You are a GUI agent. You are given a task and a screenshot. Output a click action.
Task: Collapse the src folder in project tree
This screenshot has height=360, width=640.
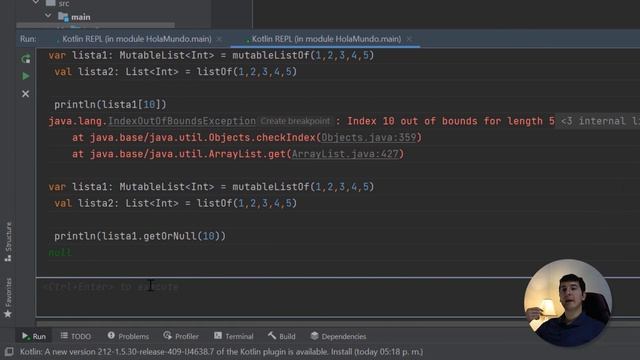coord(36,2)
